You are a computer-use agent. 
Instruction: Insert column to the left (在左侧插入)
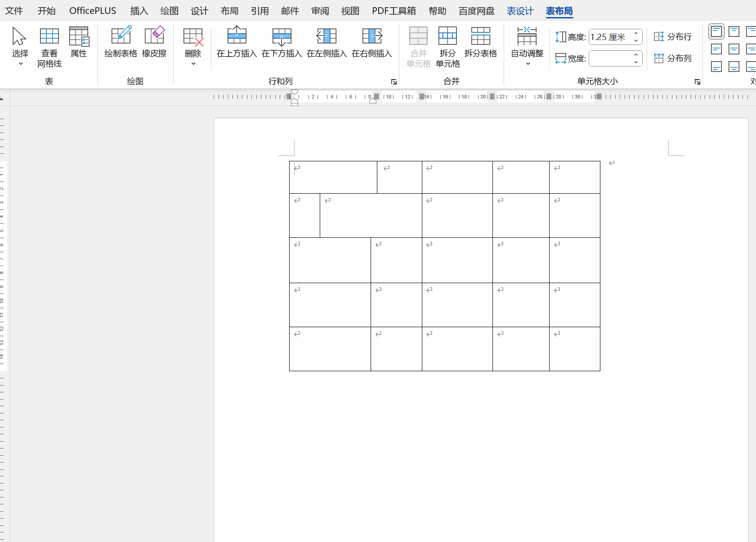point(327,36)
